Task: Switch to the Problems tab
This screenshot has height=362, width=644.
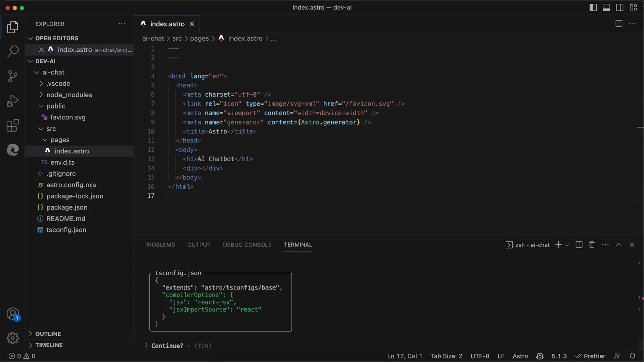Action: [159, 245]
